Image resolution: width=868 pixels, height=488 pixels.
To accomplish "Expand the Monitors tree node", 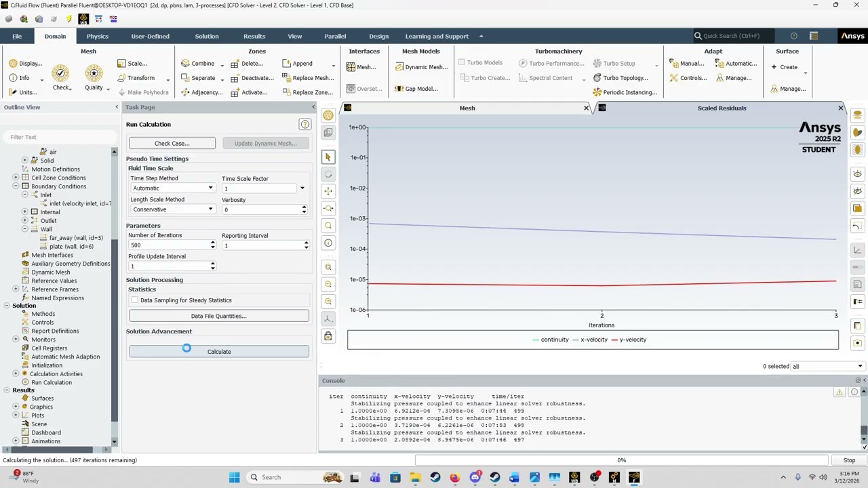I will pyautogui.click(x=16, y=340).
